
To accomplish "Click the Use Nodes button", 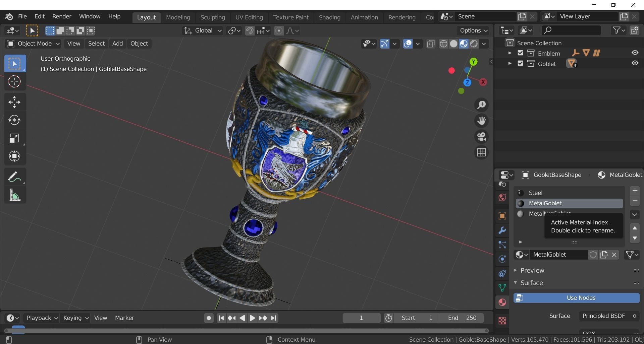I will [577, 298].
